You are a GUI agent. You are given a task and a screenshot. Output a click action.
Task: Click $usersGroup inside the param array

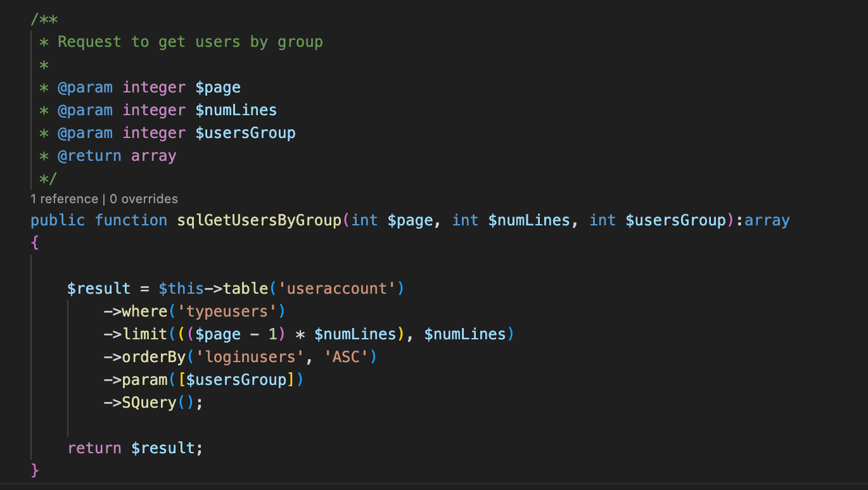[236, 380]
